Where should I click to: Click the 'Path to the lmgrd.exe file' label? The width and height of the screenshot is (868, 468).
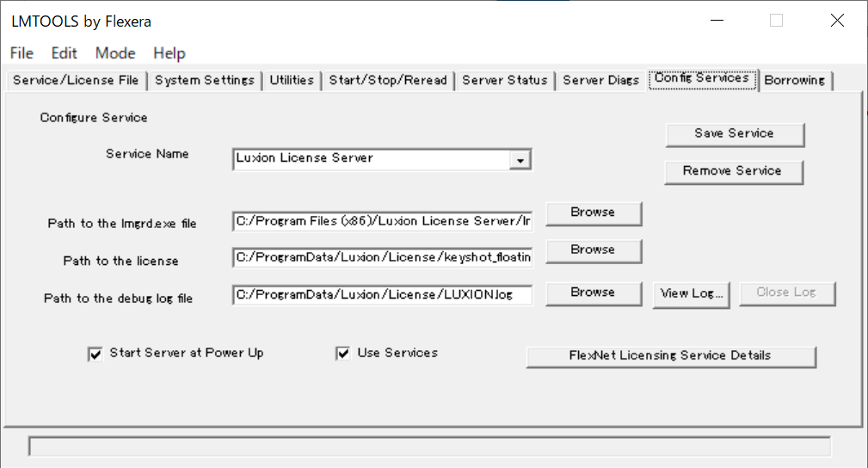click(x=122, y=224)
